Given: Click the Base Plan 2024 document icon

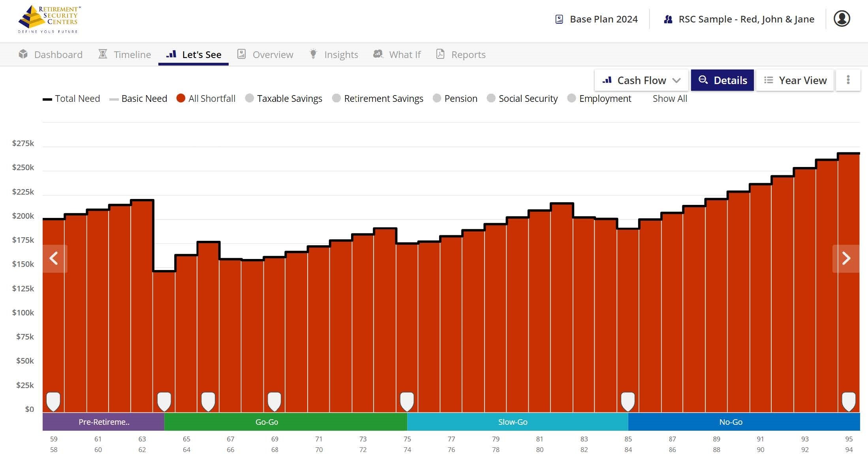Looking at the screenshot, I should click(559, 19).
